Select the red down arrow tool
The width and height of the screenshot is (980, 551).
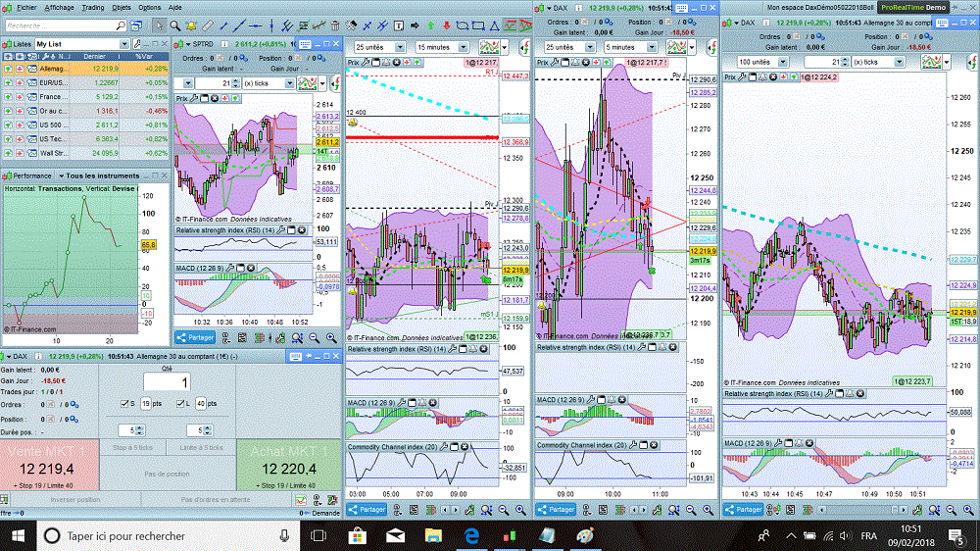(446, 25)
